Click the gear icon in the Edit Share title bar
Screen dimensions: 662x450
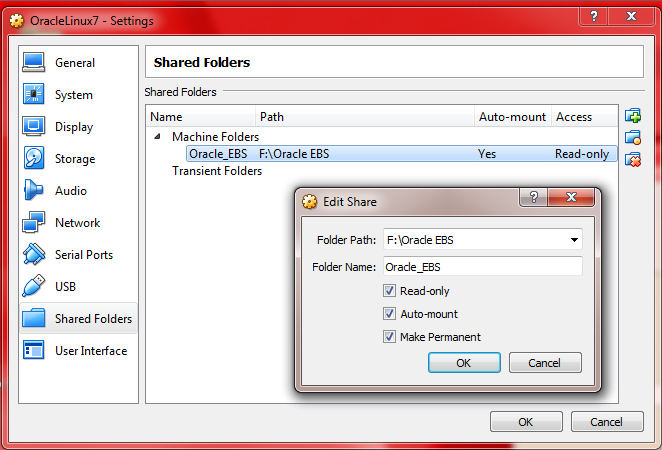(309, 202)
